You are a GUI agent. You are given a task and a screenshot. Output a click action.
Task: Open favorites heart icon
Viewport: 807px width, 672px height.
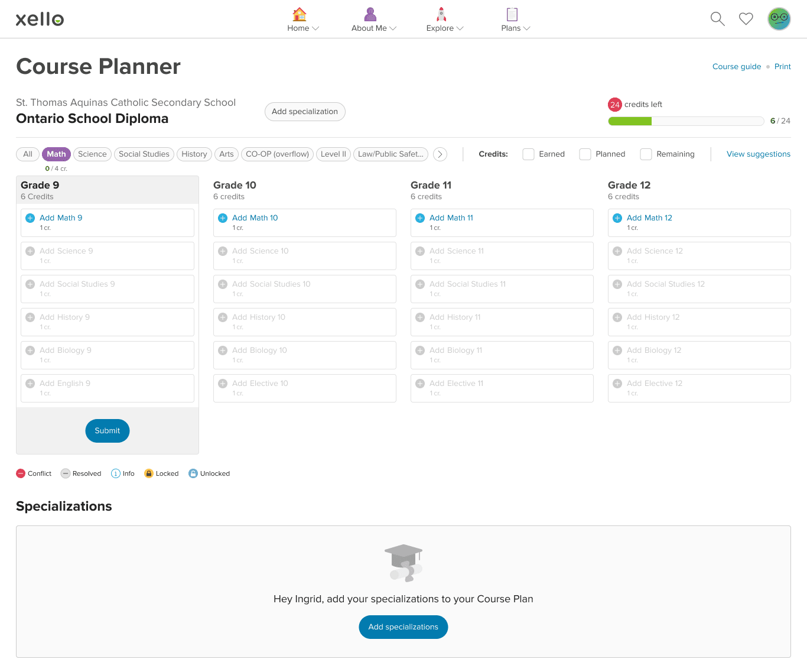pos(746,19)
